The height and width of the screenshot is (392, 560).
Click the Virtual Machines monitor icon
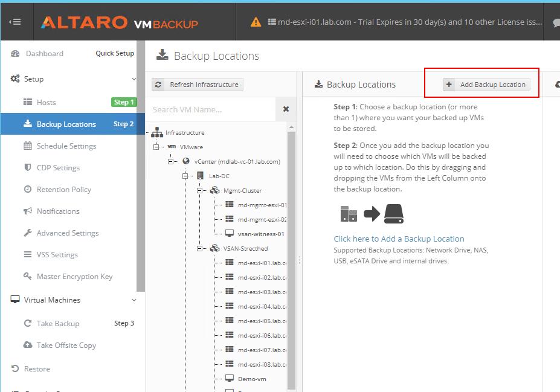tap(15, 300)
